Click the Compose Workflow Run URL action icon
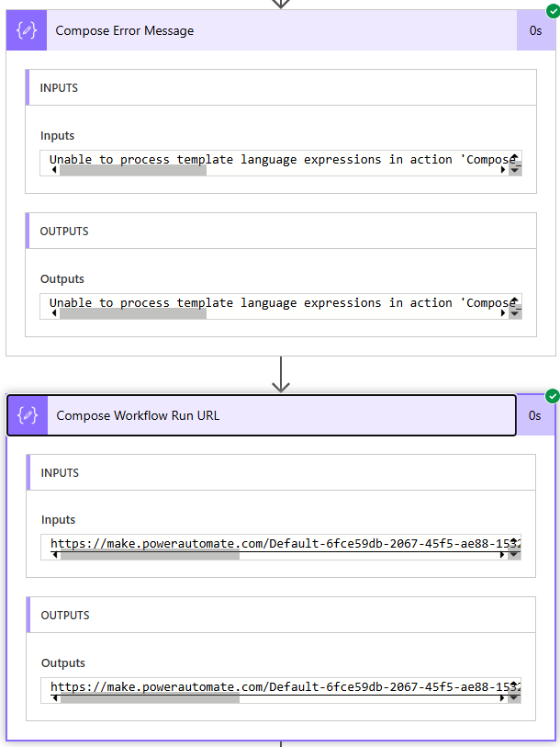Image resolution: width=560 pixels, height=747 pixels. [27, 415]
